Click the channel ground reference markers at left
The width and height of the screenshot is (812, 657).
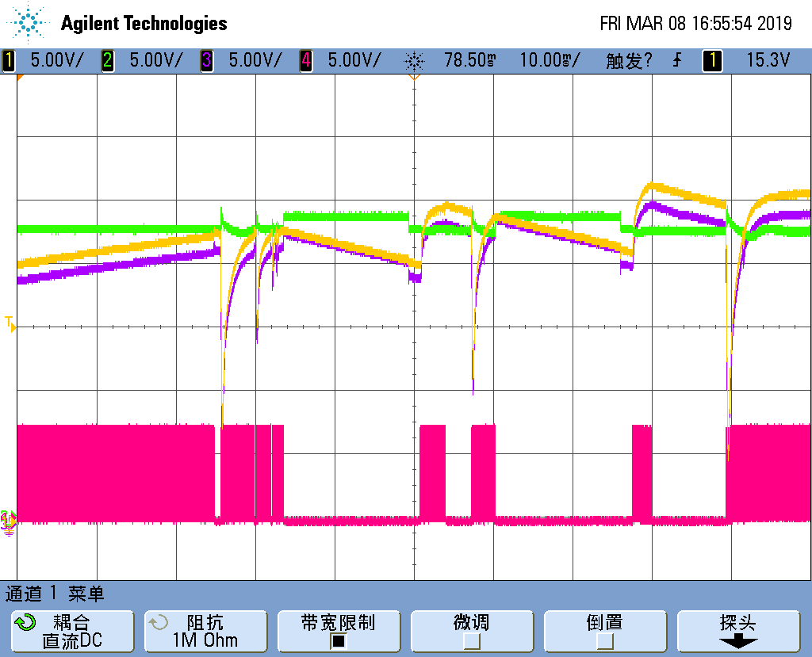8,521
